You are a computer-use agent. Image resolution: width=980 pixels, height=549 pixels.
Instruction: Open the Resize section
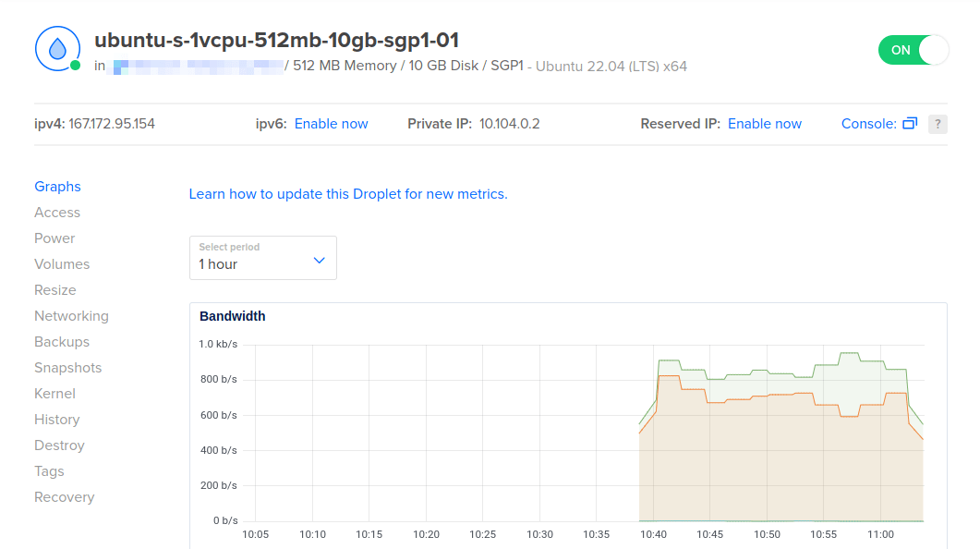point(55,289)
